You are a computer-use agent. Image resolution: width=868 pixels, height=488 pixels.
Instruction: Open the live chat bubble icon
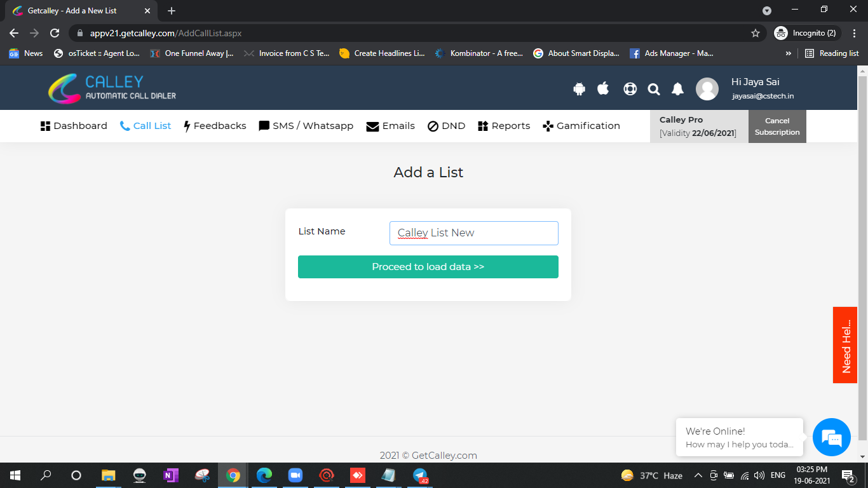click(832, 437)
